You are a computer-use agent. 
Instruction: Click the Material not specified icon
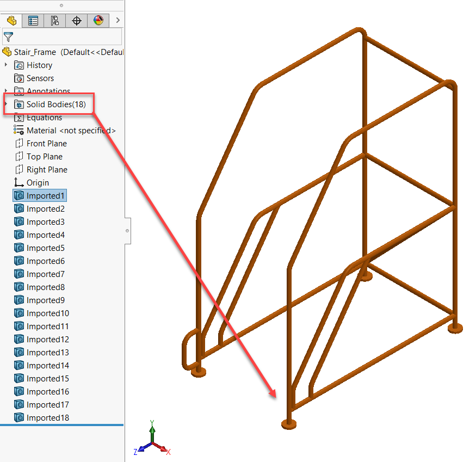pyautogui.click(x=18, y=130)
